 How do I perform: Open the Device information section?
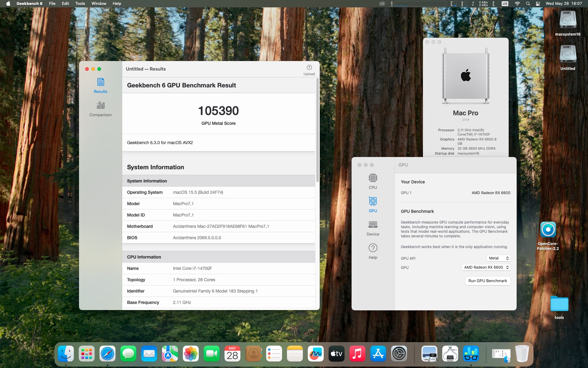[373, 228]
